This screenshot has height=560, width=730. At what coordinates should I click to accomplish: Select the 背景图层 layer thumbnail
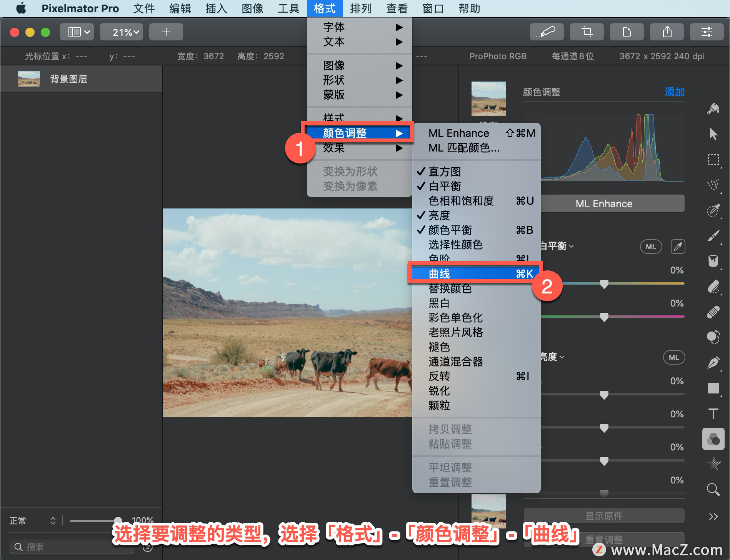29,79
